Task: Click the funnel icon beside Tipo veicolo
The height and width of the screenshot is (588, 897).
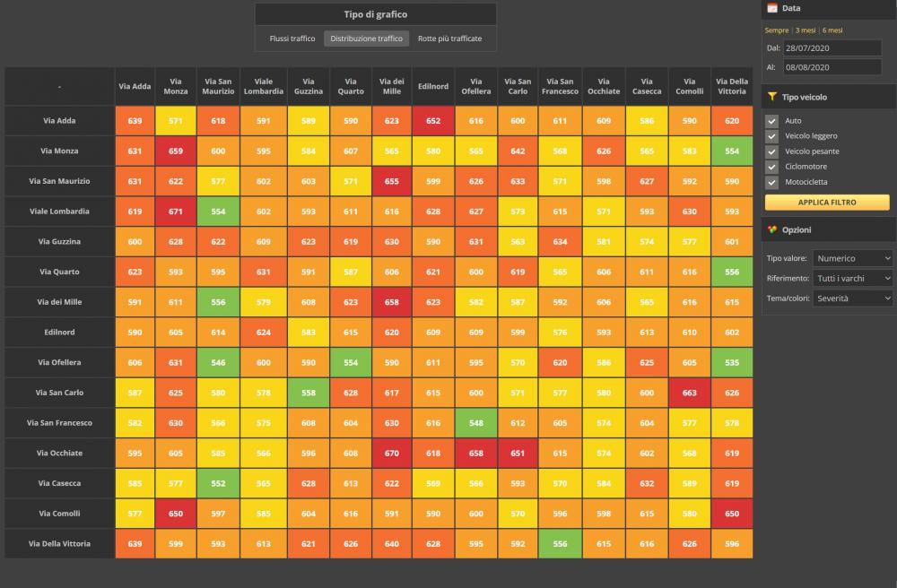Action: [x=771, y=97]
